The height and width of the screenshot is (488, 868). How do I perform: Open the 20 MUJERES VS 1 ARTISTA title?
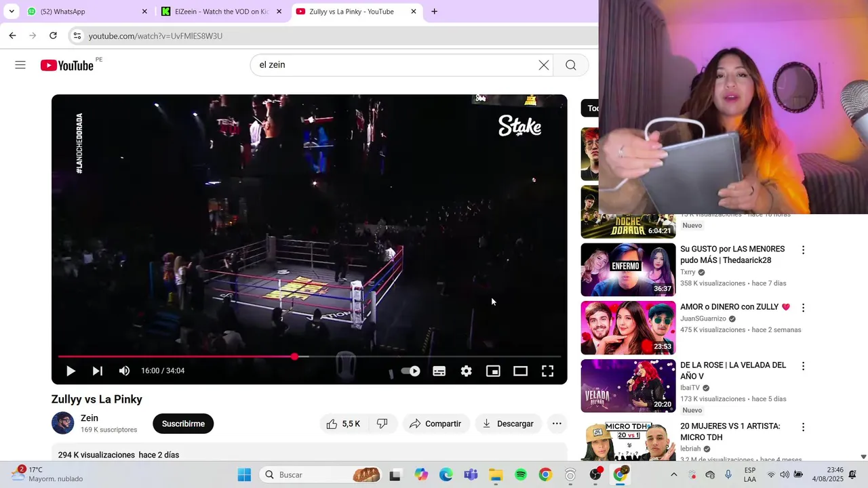(730, 432)
